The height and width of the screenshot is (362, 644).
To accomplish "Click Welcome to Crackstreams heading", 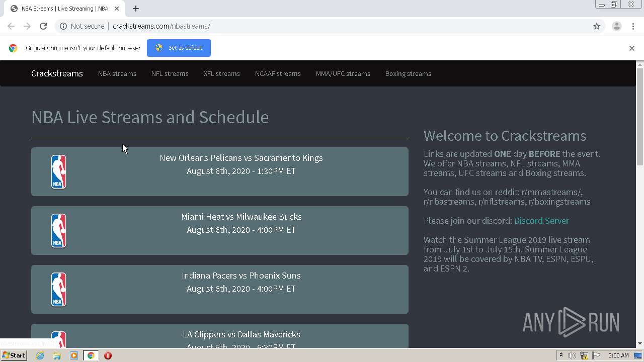I will [x=505, y=136].
